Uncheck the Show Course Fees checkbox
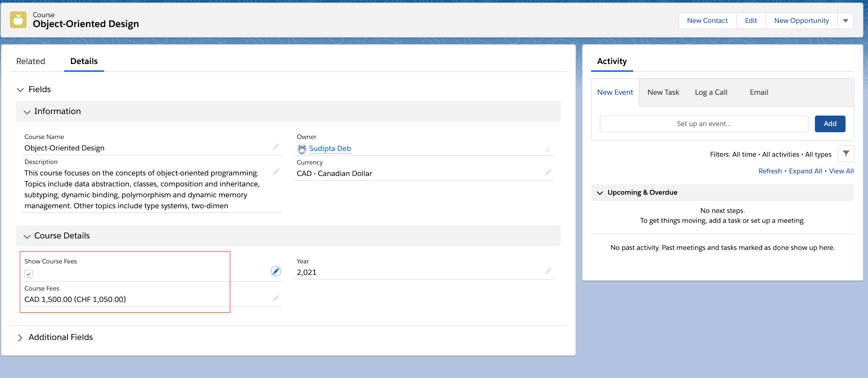The image size is (868, 378). point(29,274)
